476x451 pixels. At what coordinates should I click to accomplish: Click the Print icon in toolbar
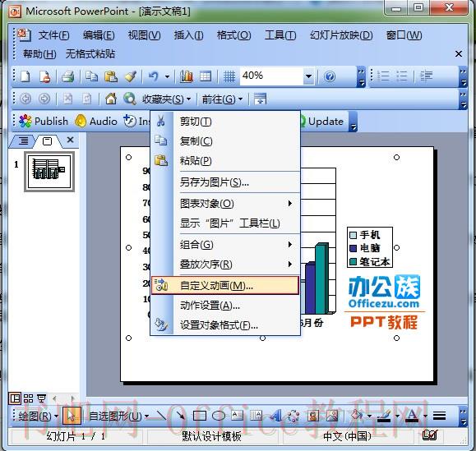(67, 76)
